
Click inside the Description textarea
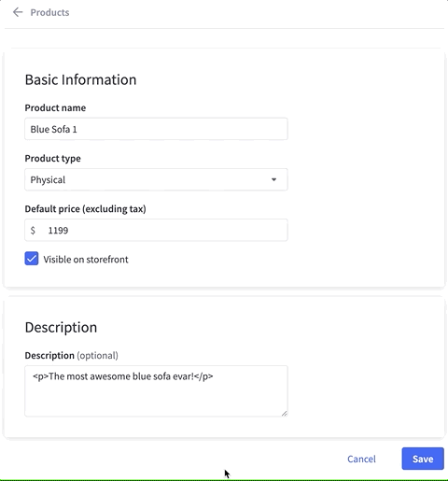(156, 391)
